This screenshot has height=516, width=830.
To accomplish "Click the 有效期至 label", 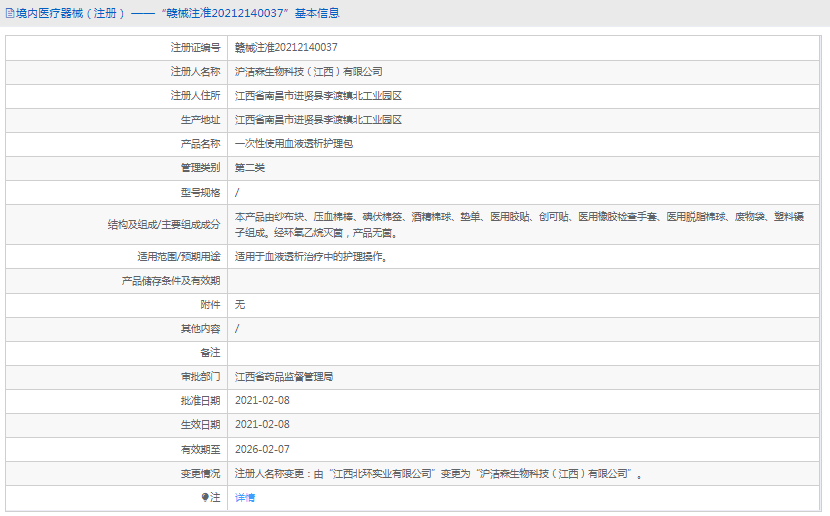I will pos(200,449).
